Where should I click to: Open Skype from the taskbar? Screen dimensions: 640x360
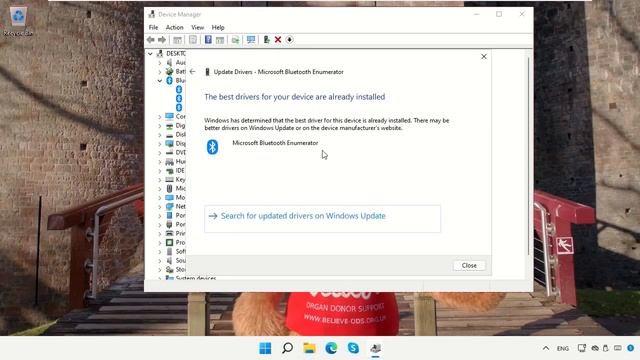(x=353, y=348)
